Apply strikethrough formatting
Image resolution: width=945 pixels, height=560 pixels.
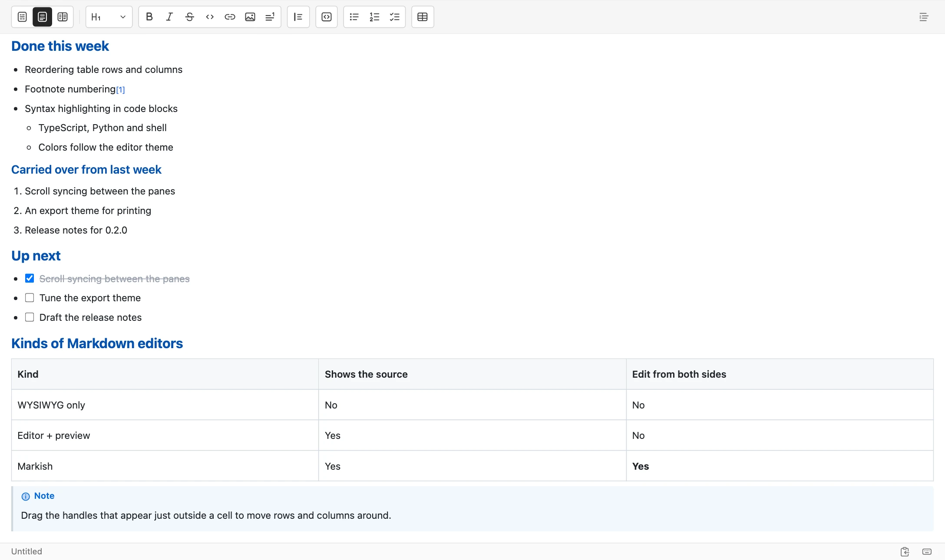click(189, 17)
